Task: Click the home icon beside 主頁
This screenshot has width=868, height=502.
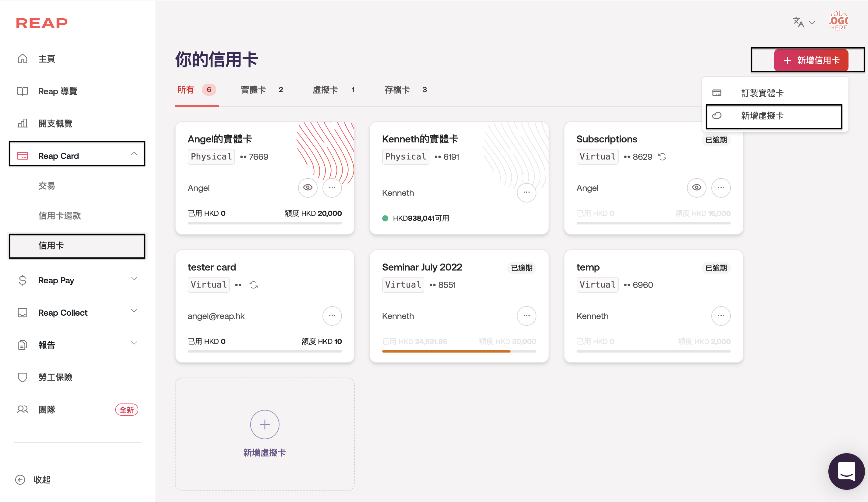Action: coord(22,59)
